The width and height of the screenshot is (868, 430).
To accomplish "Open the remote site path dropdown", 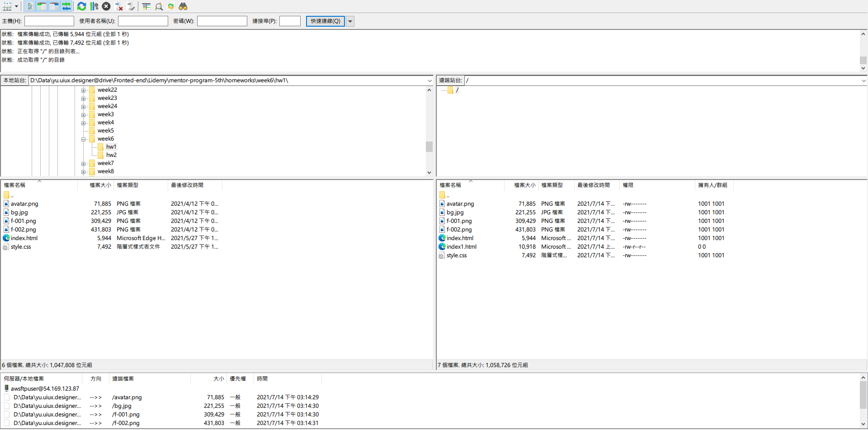I will point(863,80).
